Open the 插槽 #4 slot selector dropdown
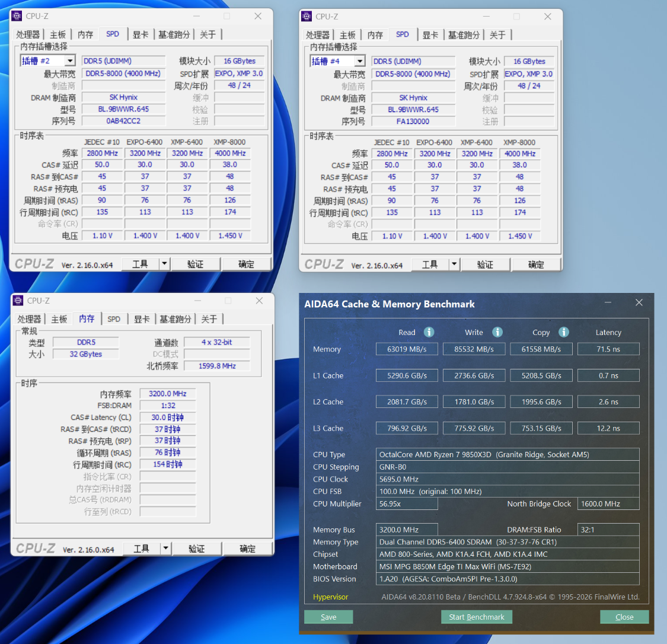Screen dimensions: 667x644 (360, 61)
